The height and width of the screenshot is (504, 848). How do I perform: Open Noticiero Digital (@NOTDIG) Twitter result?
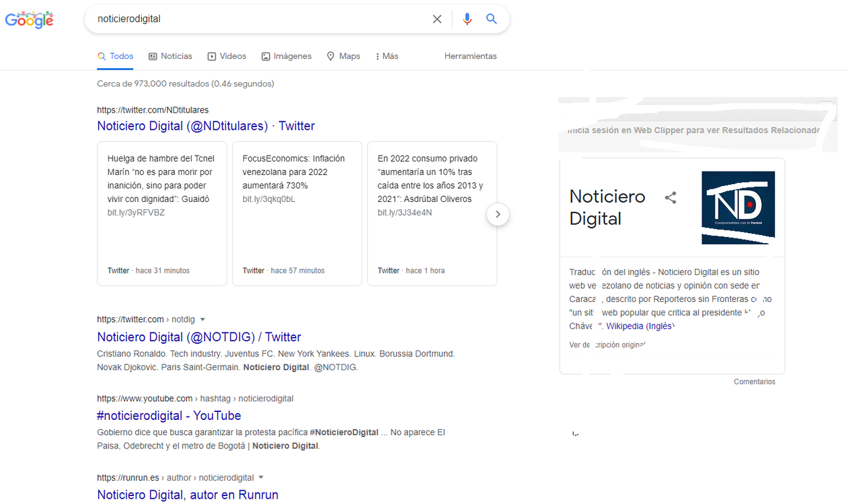click(x=199, y=337)
